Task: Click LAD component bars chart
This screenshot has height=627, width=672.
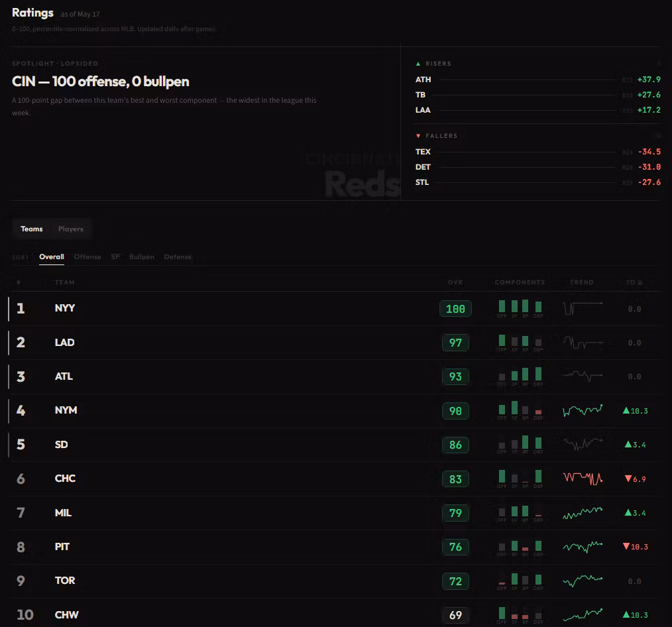Action: [520, 343]
